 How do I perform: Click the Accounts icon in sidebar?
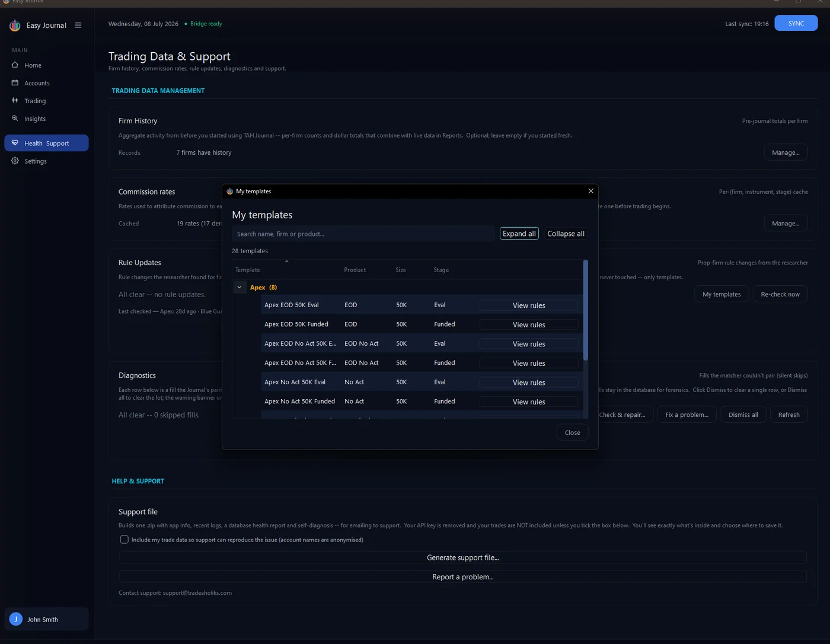pos(15,82)
